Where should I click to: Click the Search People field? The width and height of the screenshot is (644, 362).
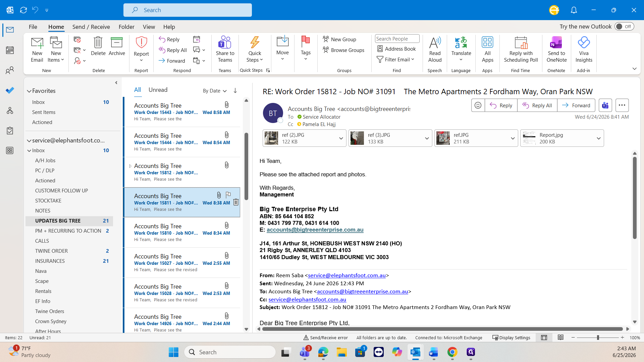(x=397, y=39)
